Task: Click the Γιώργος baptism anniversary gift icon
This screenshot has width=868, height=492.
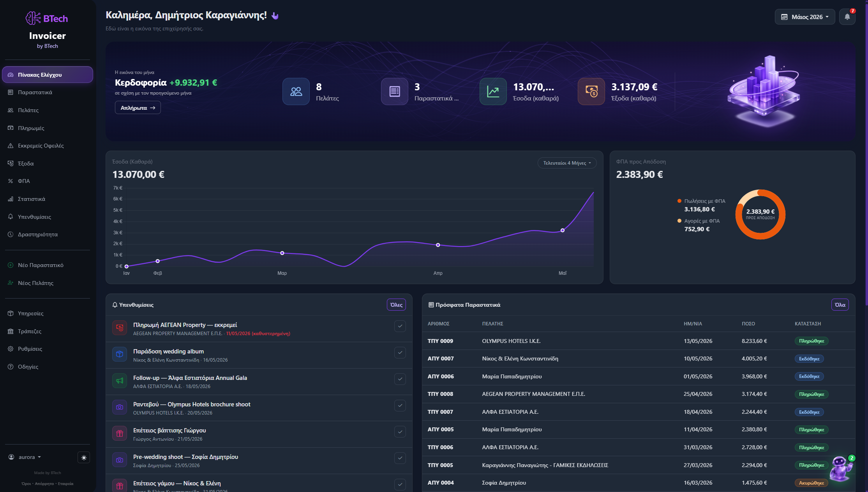Action: (x=120, y=433)
